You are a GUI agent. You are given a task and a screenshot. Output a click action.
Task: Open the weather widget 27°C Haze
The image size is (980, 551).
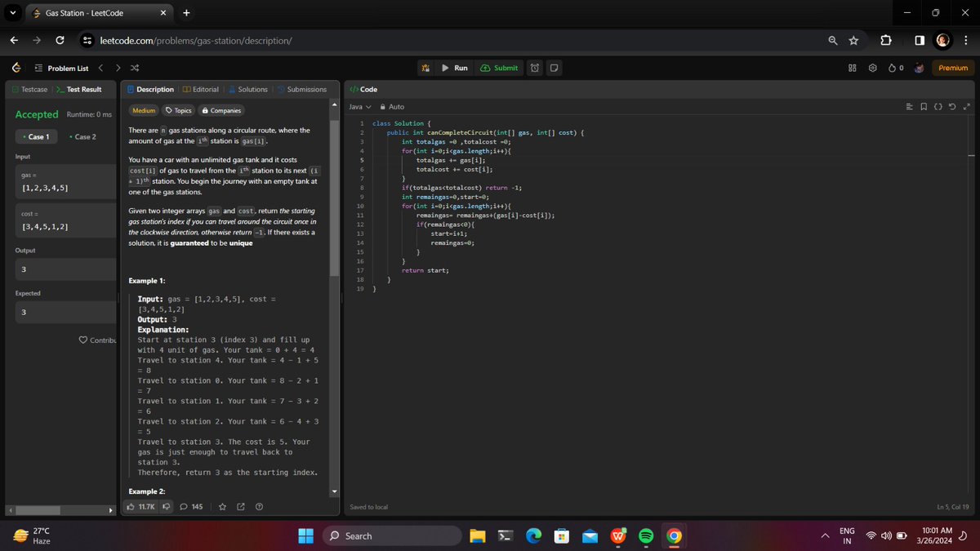[x=33, y=536]
